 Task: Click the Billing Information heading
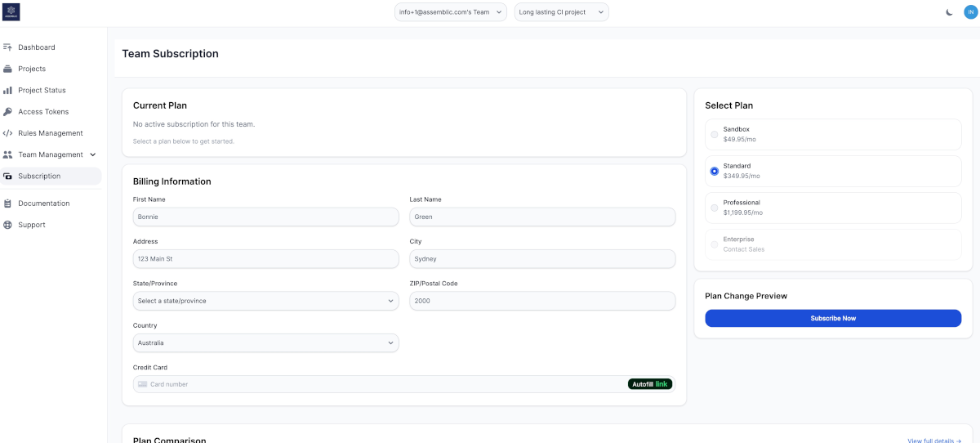[x=171, y=181]
